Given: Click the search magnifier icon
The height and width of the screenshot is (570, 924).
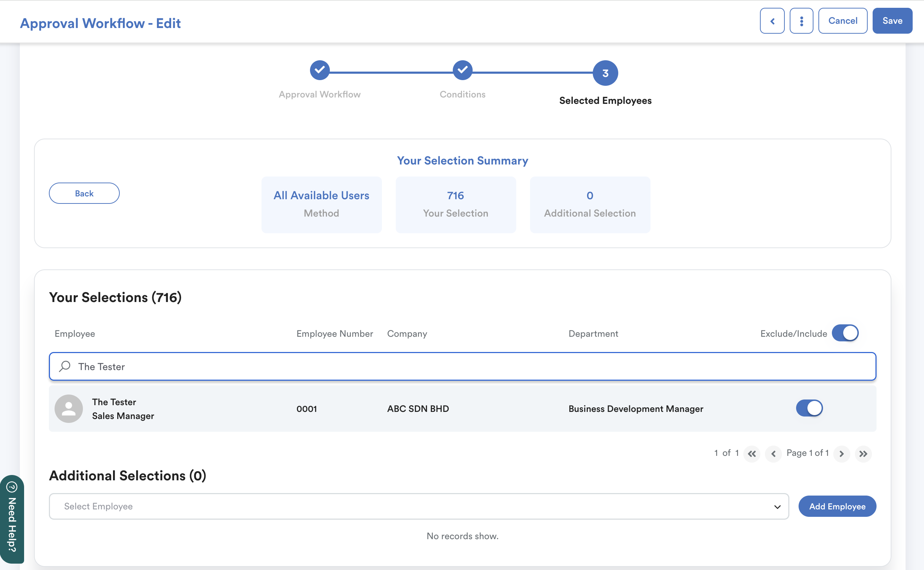Looking at the screenshot, I should 65,366.
